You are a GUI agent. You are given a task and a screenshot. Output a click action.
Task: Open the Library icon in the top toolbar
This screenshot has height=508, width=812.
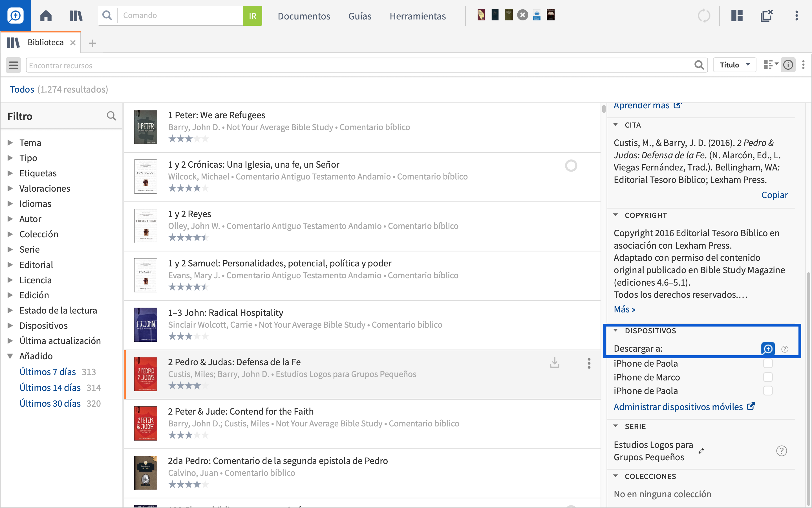(76, 16)
